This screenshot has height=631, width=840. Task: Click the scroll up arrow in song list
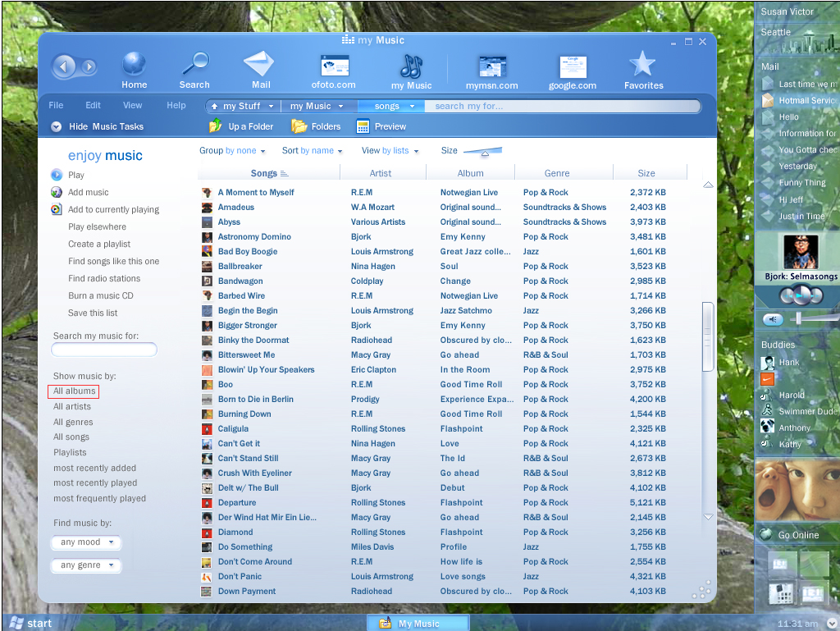708,185
